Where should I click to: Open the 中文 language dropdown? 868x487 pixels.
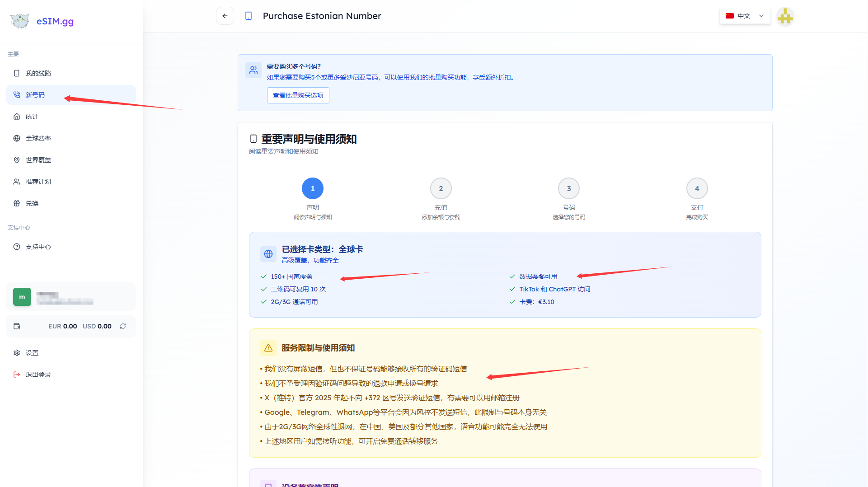744,16
